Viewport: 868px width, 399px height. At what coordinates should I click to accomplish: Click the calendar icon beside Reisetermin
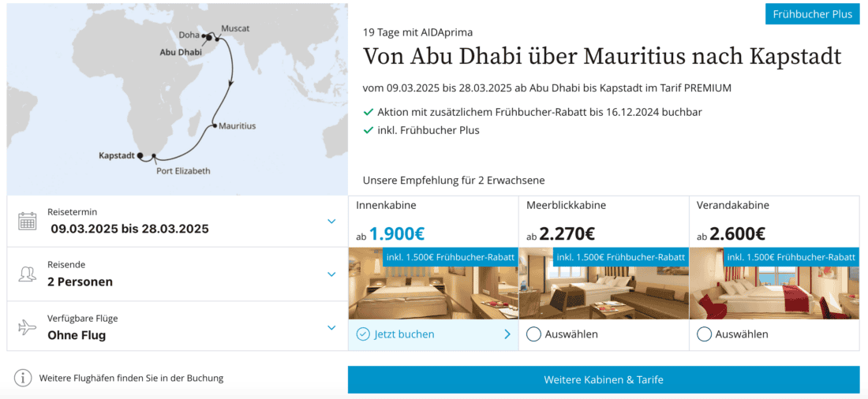pyautogui.click(x=28, y=221)
